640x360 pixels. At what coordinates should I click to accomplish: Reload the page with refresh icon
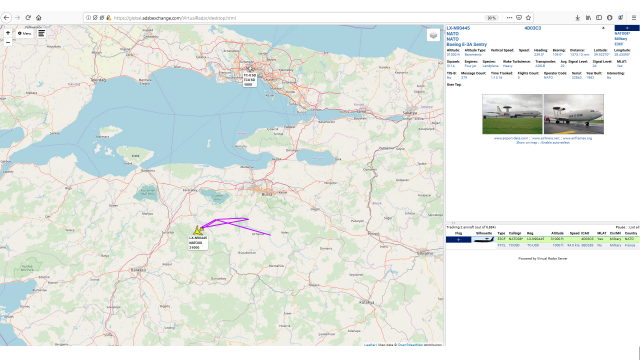28,18
